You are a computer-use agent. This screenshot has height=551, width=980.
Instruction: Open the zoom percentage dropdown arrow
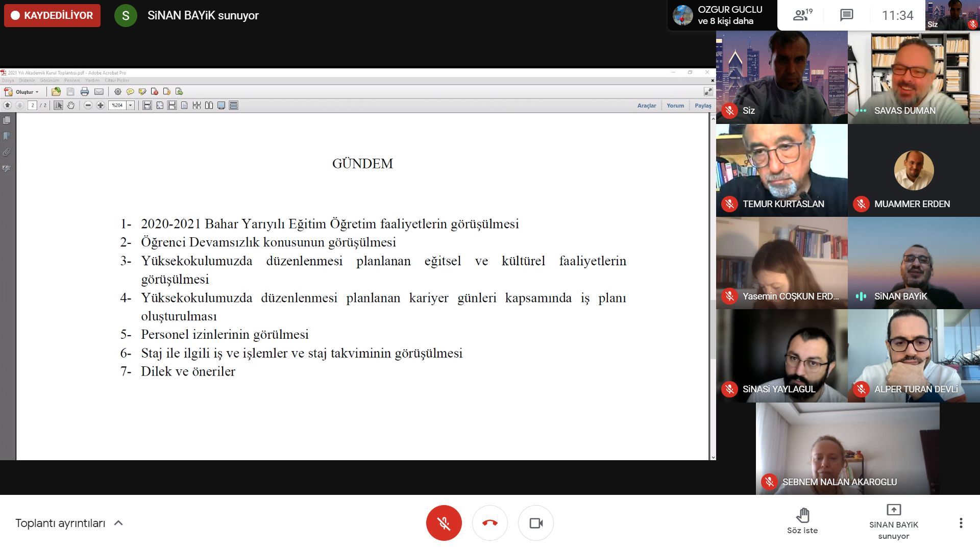tap(131, 106)
